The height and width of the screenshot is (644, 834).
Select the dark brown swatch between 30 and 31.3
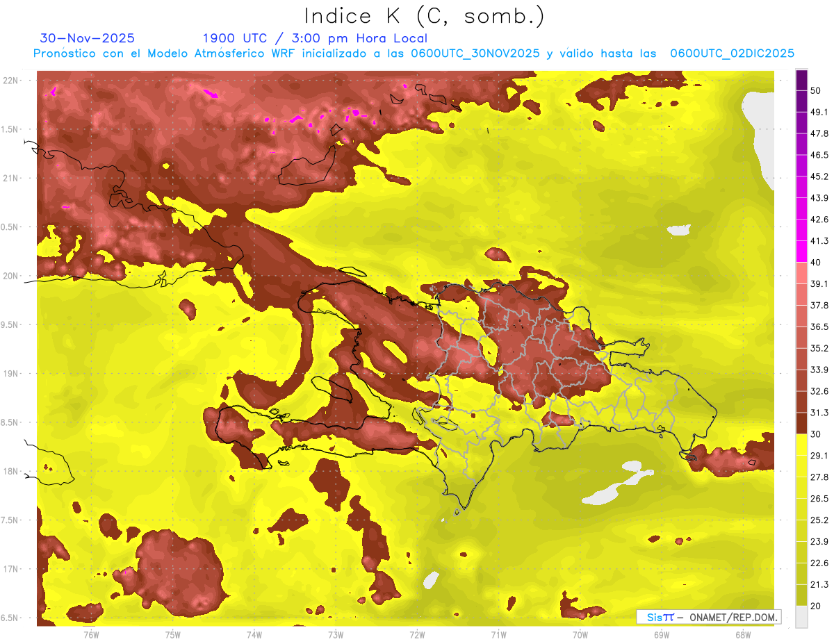801,423
